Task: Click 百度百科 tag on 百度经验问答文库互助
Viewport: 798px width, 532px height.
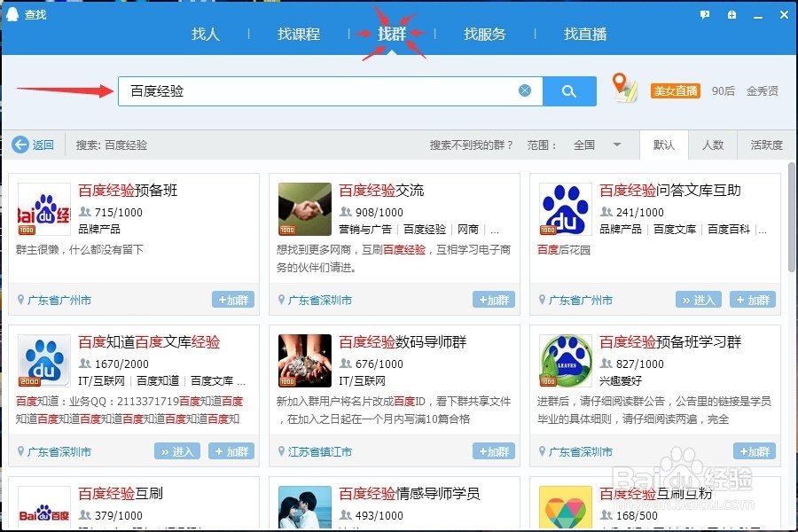Action: coord(728,229)
